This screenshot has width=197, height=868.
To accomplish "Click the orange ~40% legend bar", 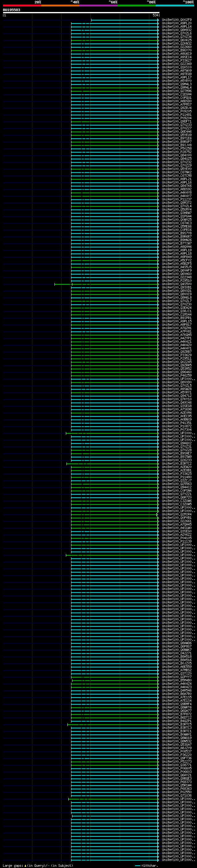I will click(x=60, y=6).
